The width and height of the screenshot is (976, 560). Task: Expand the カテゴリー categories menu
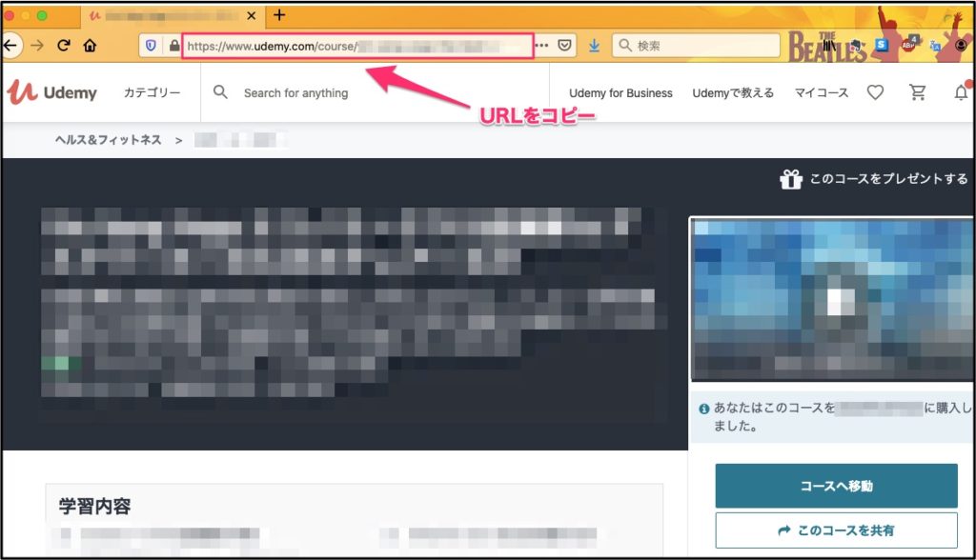[x=152, y=92]
